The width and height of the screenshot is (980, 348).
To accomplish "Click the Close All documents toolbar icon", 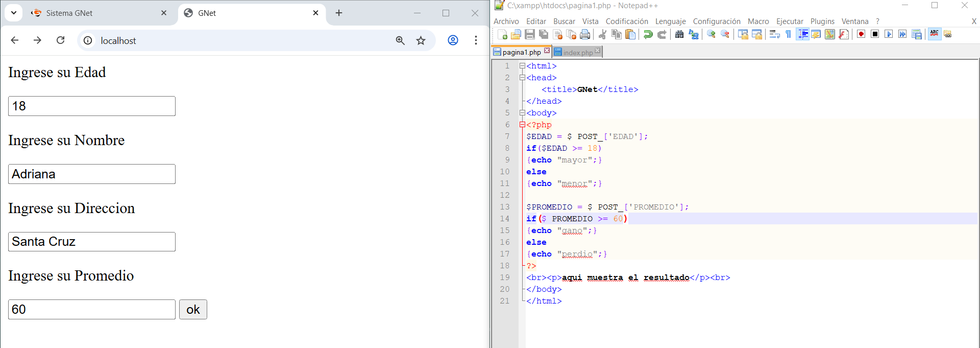I will pos(571,34).
